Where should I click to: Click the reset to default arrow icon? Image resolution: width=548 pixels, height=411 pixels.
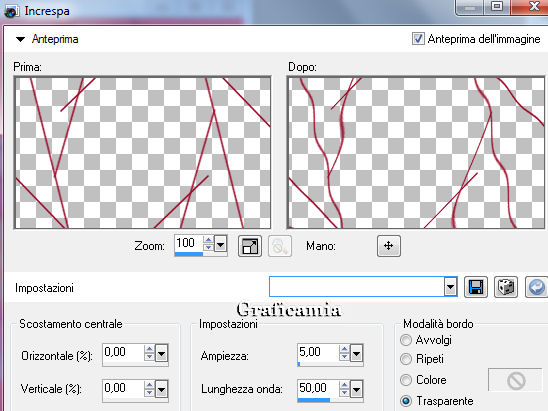536,287
